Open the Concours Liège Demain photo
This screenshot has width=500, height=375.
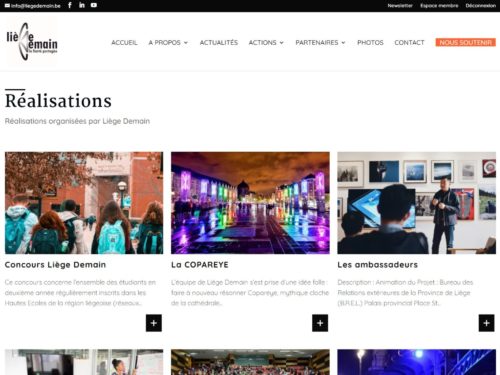pos(84,203)
